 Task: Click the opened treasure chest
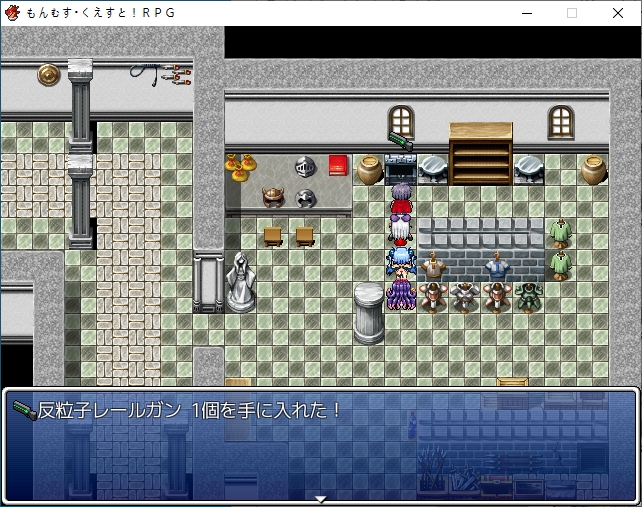[x=401, y=170]
